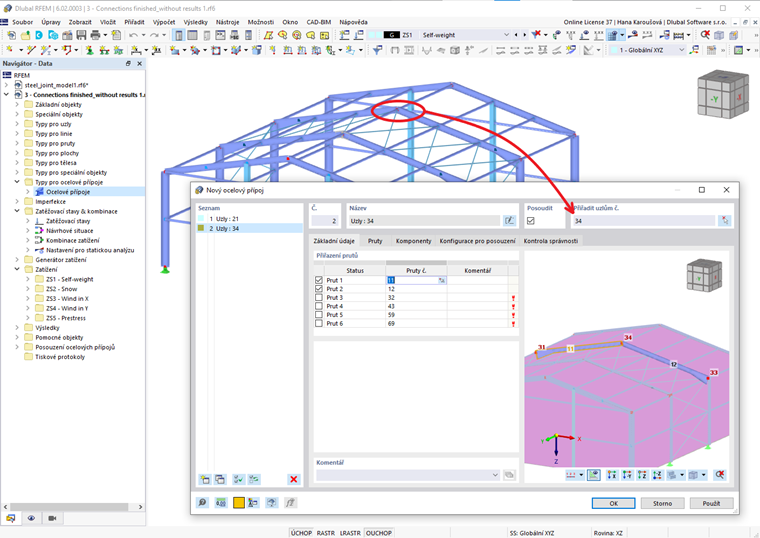Toggle the Posoudit checkbox
Image resolution: width=760 pixels, height=538 pixels.
coord(531,221)
